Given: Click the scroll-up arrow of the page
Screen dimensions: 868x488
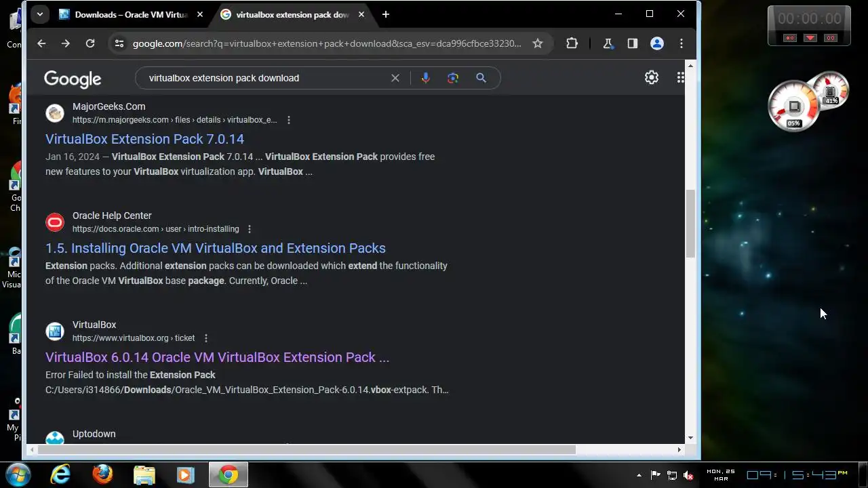Looking at the screenshot, I should 690,65.
